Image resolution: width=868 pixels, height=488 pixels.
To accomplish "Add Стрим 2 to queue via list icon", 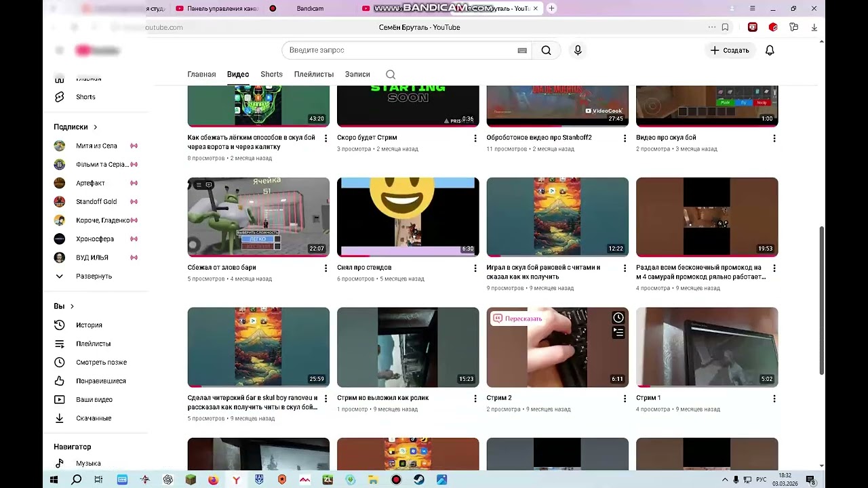I will pyautogui.click(x=618, y=332).
